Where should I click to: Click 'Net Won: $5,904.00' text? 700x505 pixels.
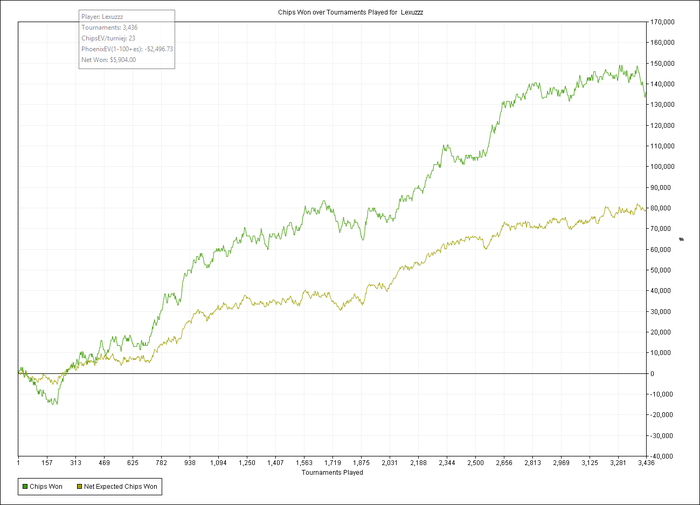[x=109, y=59]
